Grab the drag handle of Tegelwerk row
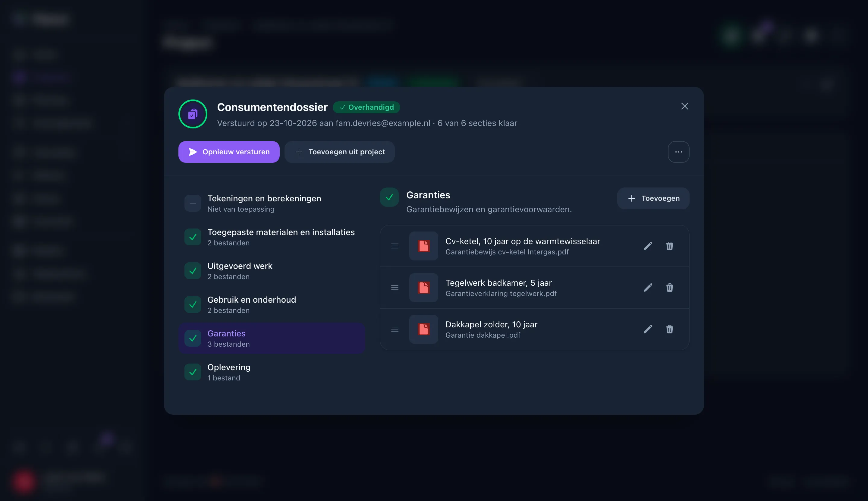Viewport: 868px width, 501px height. (395, 288)
